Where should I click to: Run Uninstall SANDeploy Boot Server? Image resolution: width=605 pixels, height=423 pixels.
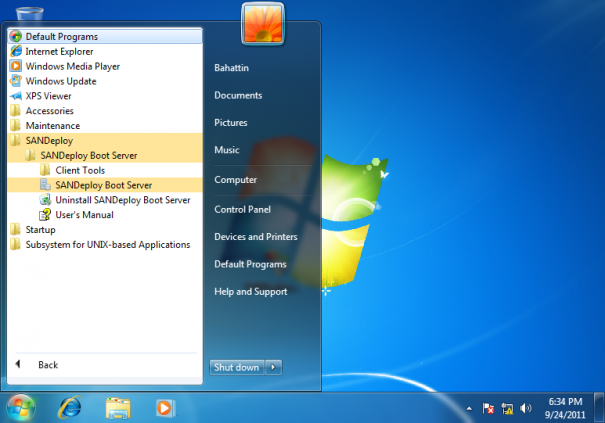pyautogui.click(x=105, y=200)
